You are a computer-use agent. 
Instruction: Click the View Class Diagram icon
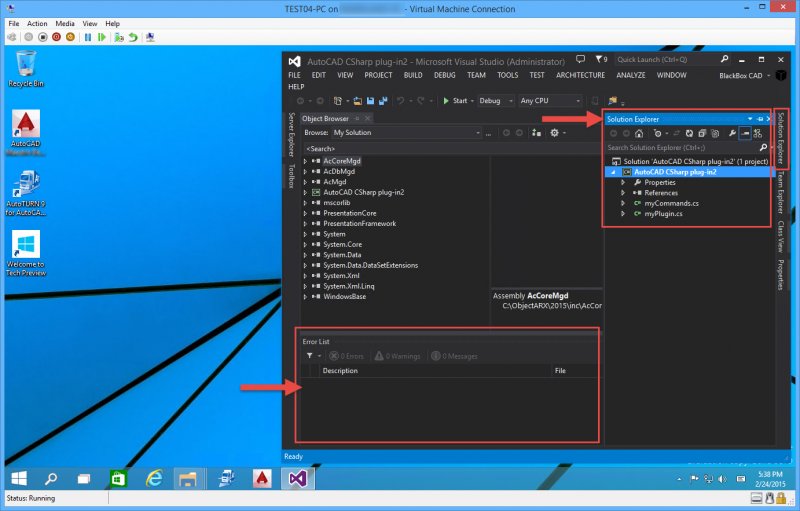pyautogui.click(x=758, y=134)
